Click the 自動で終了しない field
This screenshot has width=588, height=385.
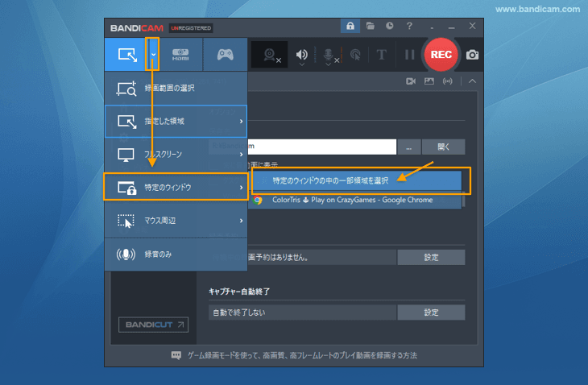point(302,313)
